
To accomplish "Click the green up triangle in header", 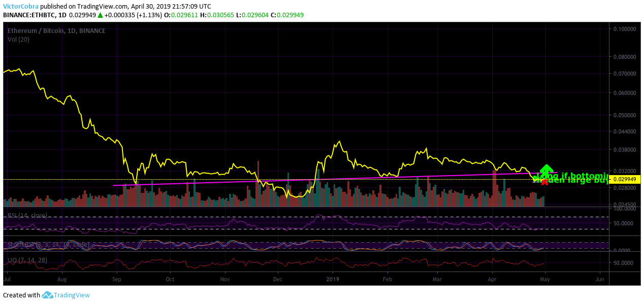I will (101, 15).
